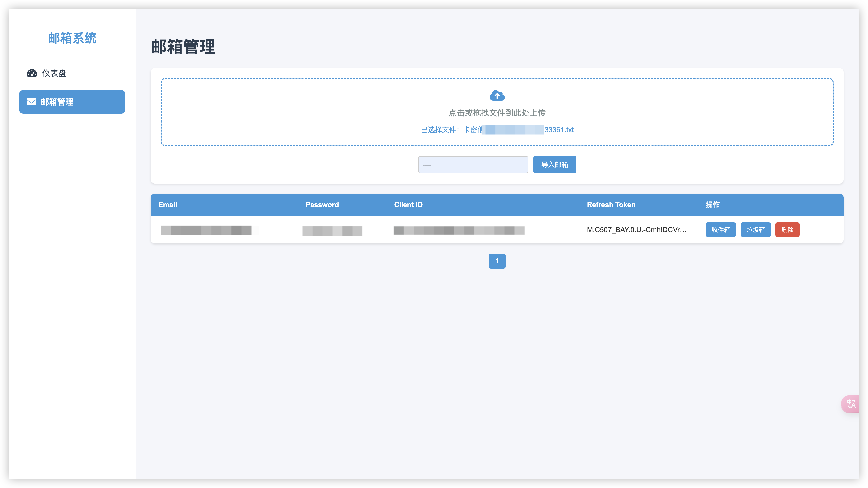Click the Client ID column header
Screen dimensions: 868x488
[408, 205]
